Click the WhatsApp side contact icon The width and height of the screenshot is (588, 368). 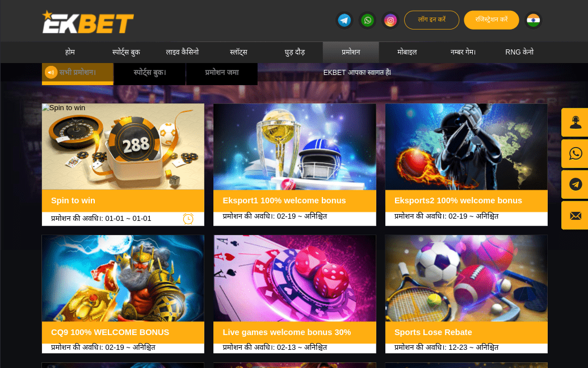(x=576, y=153)
